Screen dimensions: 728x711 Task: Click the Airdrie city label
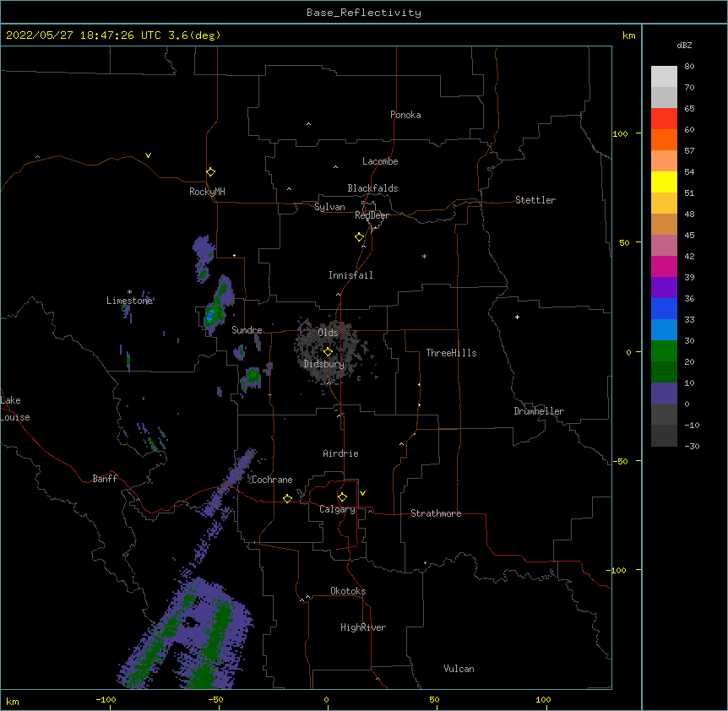pyautogui.click(x=340, y=453)
